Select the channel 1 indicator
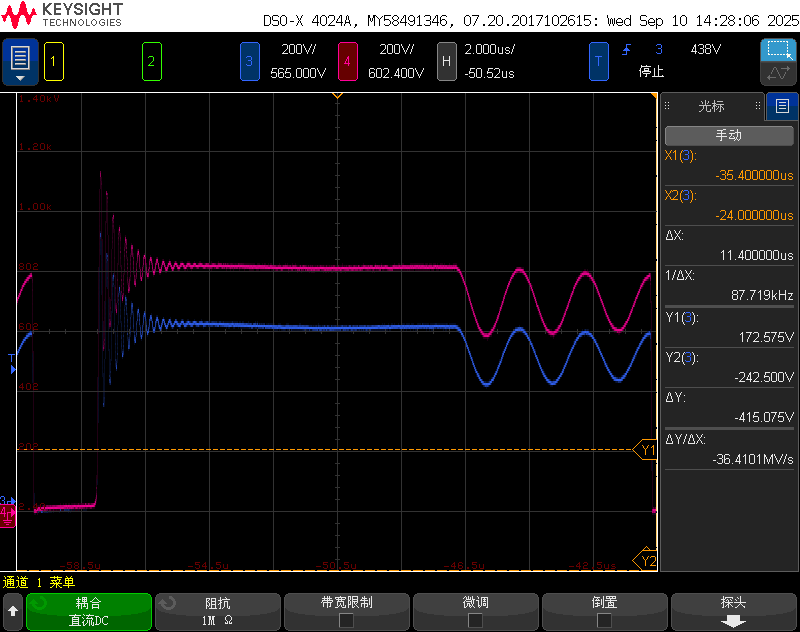 click(53, 61)
